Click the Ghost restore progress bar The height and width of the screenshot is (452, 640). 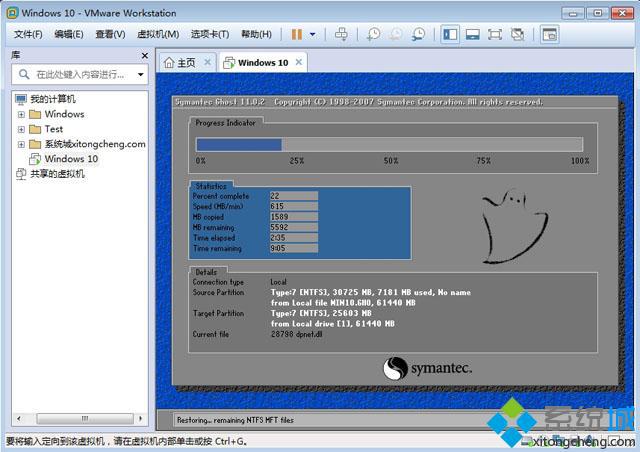[389, 145]
